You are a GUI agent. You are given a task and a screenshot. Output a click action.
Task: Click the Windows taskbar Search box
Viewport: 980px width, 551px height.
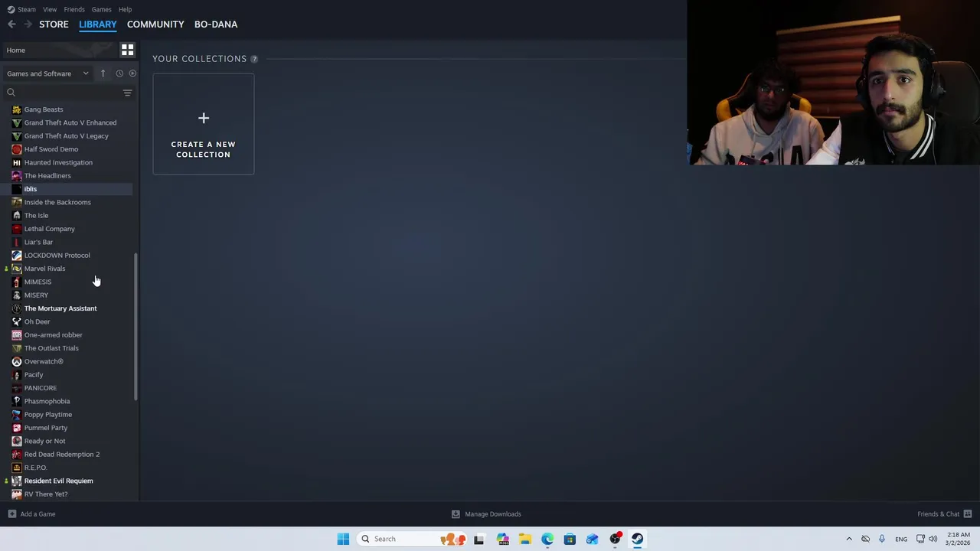click(x=413, y=539)
